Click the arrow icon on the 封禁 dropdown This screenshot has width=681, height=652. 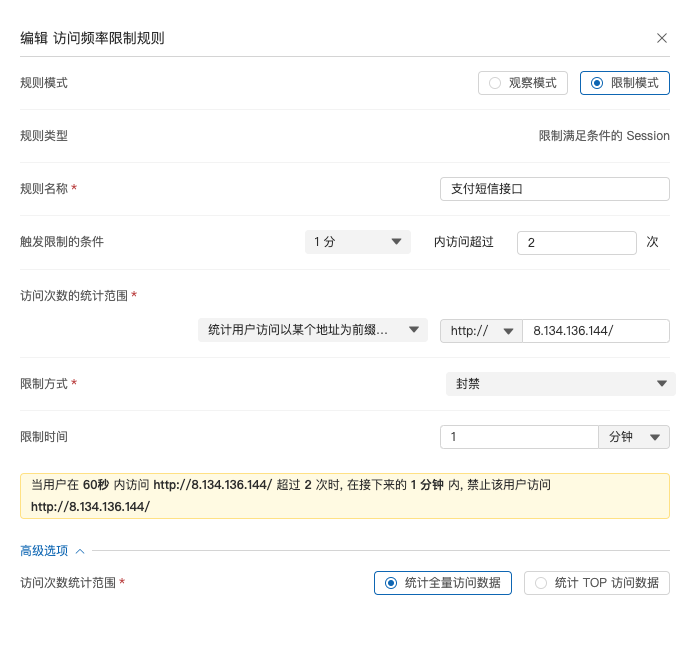click(661, 384)
